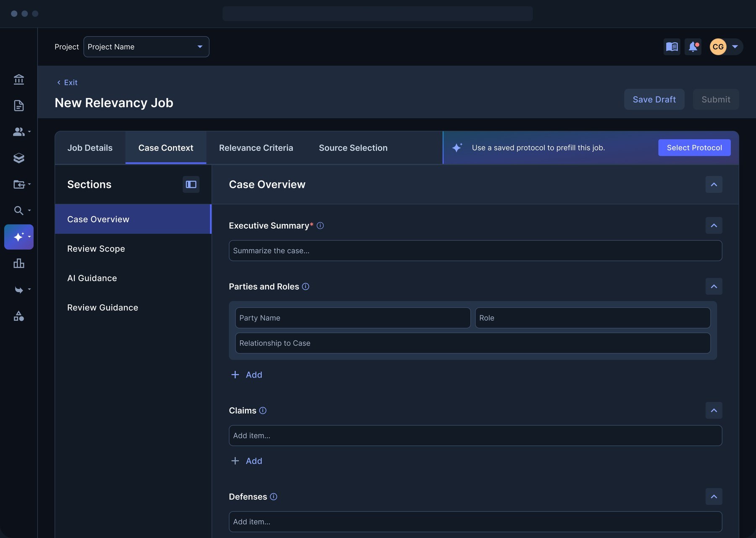This screenshot has width=756, height=538.
Task: Select the Case Context tab
Action: point(166,148)
